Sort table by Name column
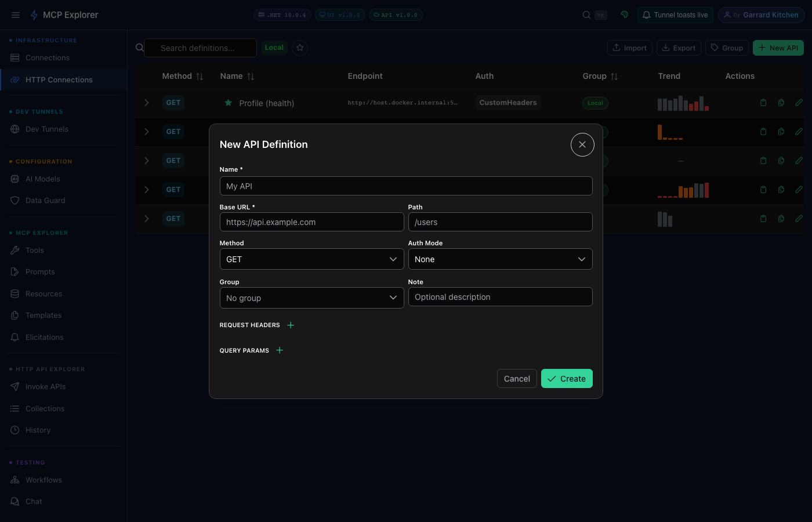Viewport: 812px width, 522px height. [x=251, y=77]
